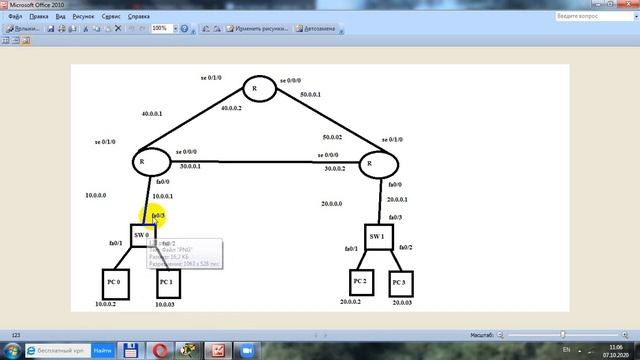Click the '30.0.0.1' address in the picture
Image resolution: width=640 pixels, height=360 pixels.
[190, 166]
